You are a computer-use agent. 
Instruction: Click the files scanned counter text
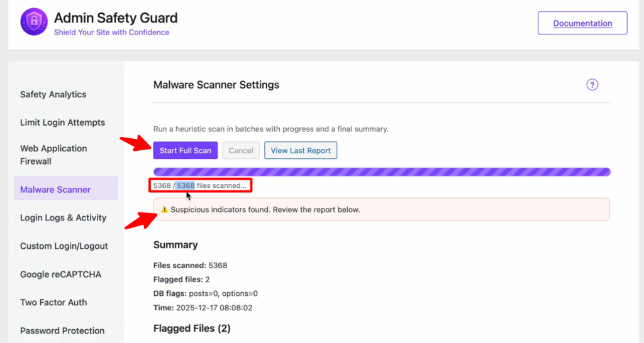[x=200, y=185]
